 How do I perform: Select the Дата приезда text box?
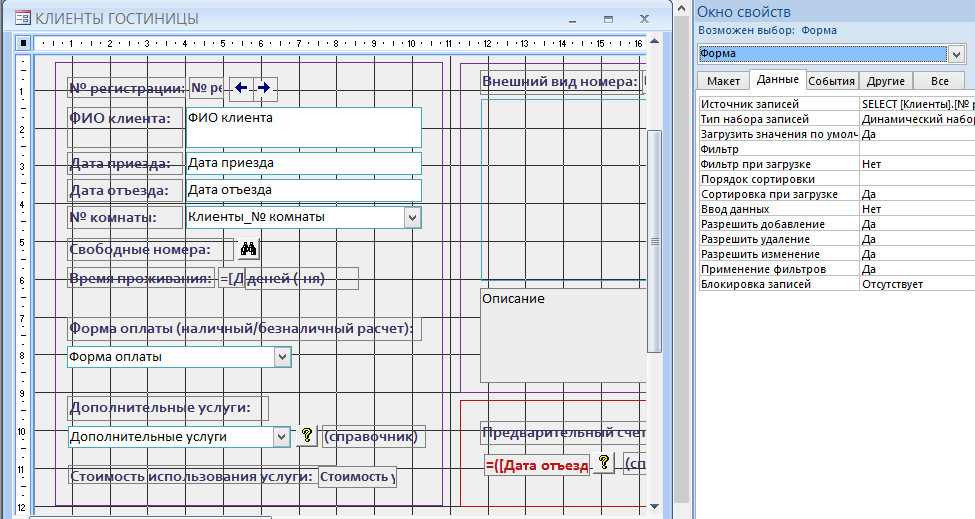[x=303, y=162]
